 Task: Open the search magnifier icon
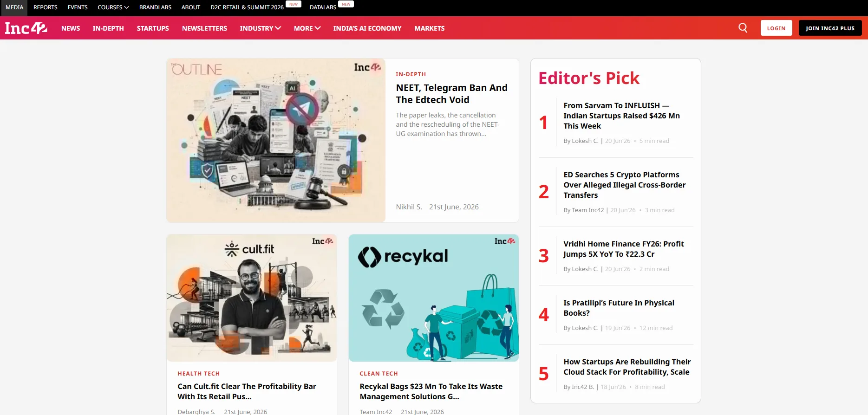(x=743, y=28)
